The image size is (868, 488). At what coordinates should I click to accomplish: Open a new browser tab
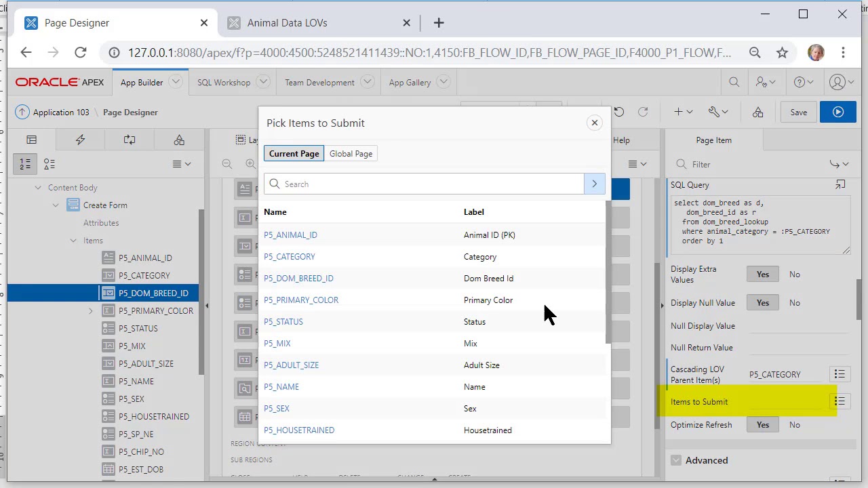point(439,23)
